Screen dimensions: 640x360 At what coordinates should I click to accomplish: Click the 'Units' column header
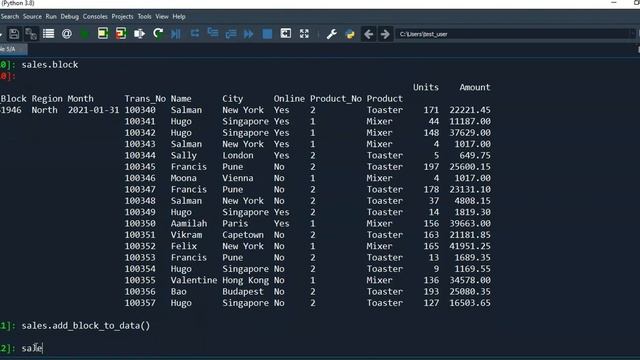coord(426,87)
